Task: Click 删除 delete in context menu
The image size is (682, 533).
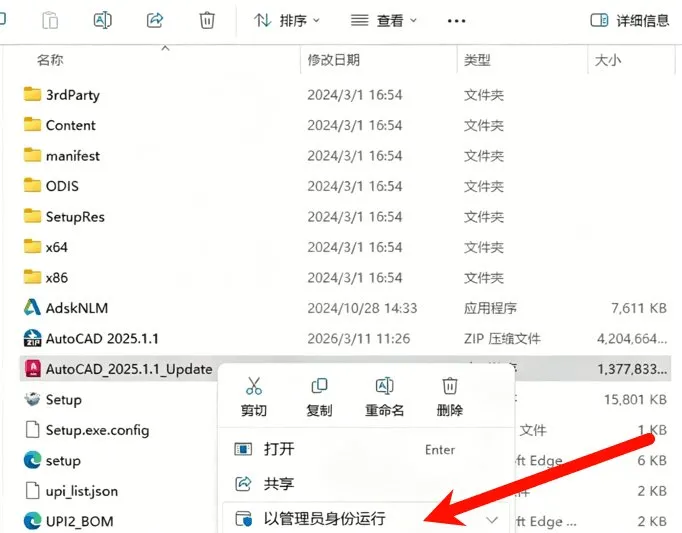Action: pos(450,396)
